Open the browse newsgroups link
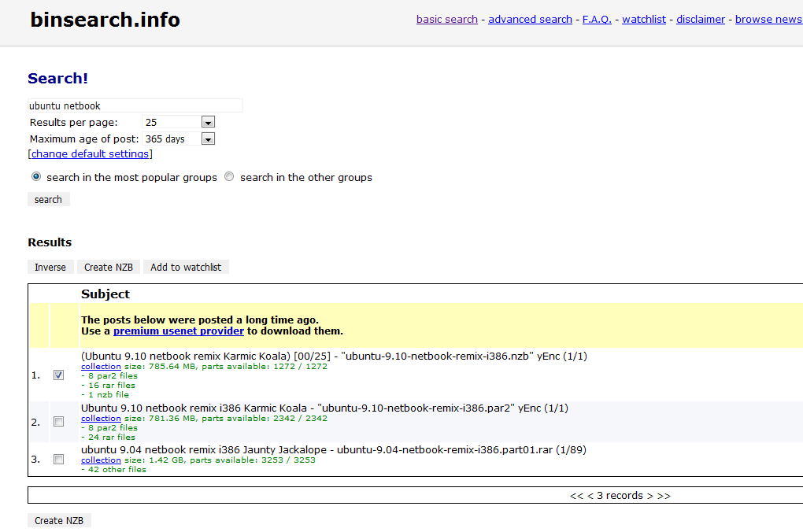The image size is (803, 532). click(768, 20)
